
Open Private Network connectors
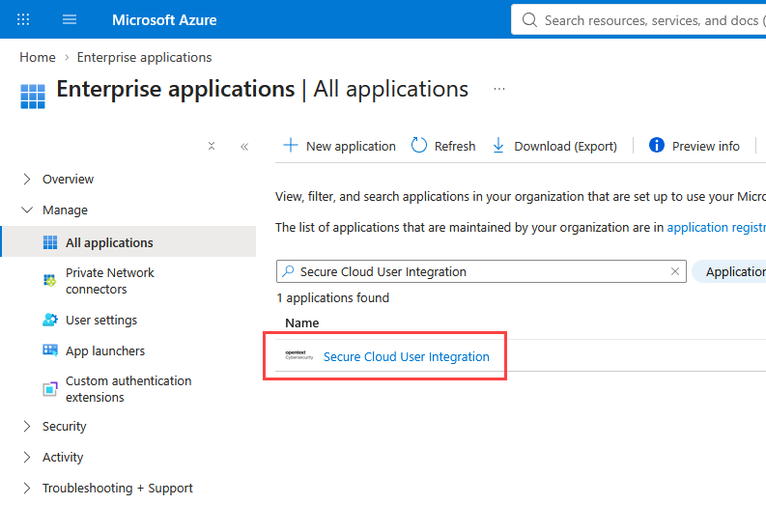tap(109, 281)
